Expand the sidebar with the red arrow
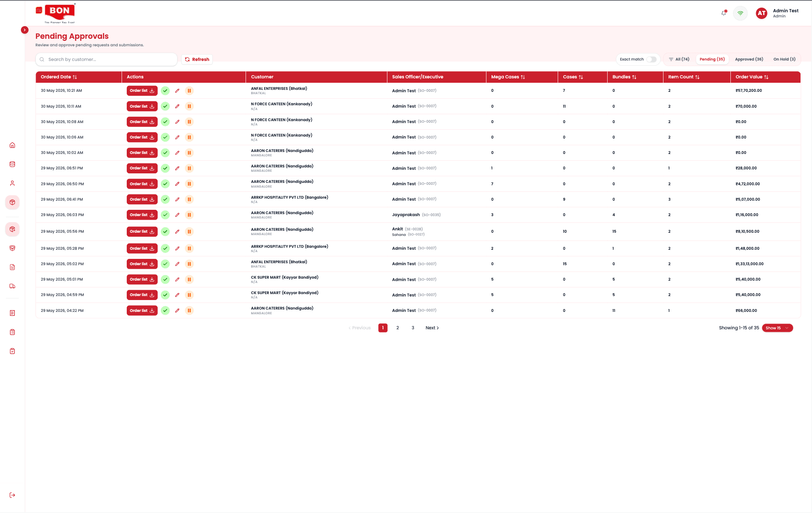Image resolution: width=812 pixels, height=513 pixels. tap(25, 30)
